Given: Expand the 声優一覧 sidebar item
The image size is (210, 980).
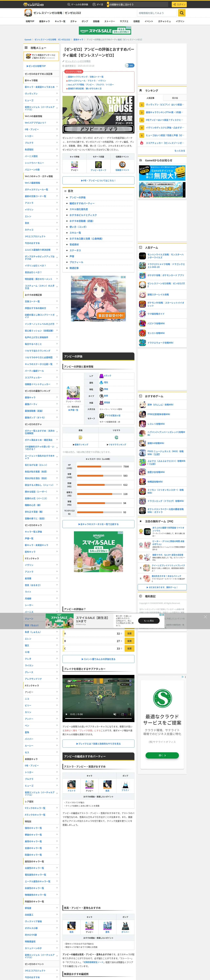Looking at the screenshot, I should pos(41,538).
